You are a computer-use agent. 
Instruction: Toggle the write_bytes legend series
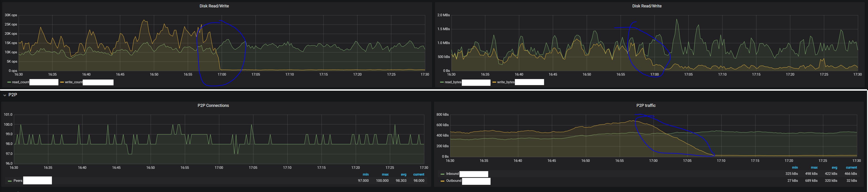point(506,82)
